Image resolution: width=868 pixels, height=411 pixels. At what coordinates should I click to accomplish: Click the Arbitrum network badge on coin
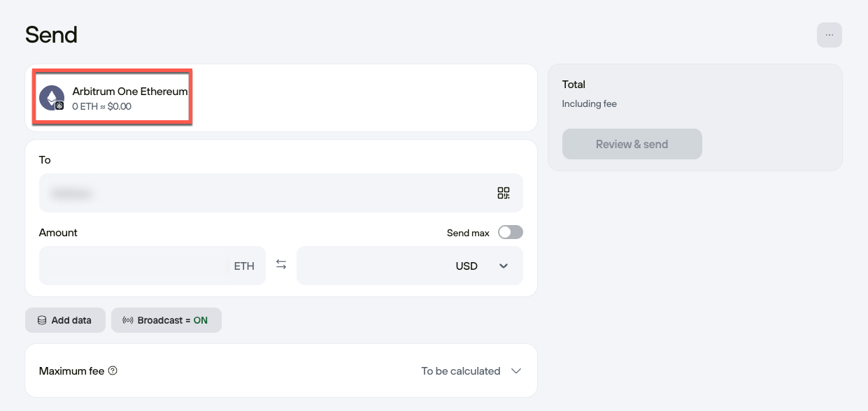(59, 106)
